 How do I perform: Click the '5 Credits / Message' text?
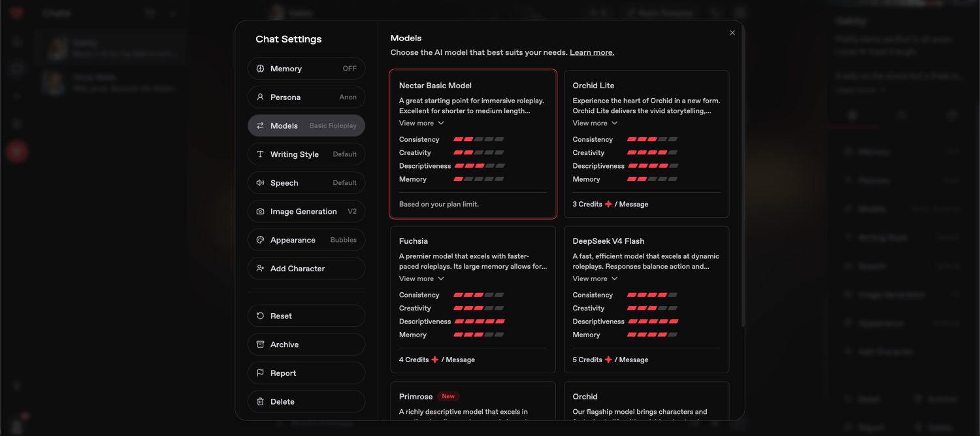(611, 360)
